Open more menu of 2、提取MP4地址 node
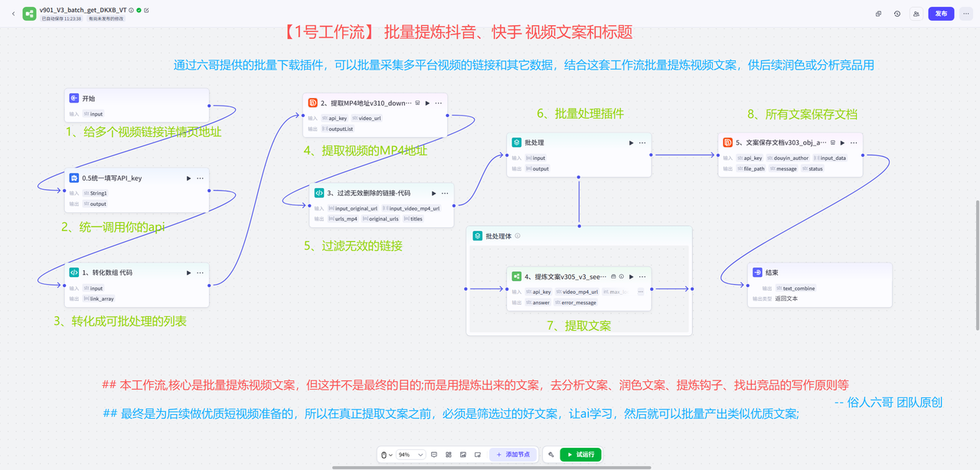Screen dimensions: 980x470 (x=439, y=103)
